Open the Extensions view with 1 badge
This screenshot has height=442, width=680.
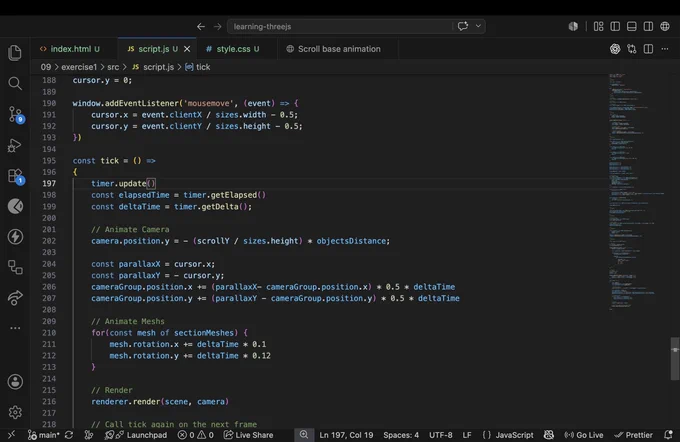[16, 176]
